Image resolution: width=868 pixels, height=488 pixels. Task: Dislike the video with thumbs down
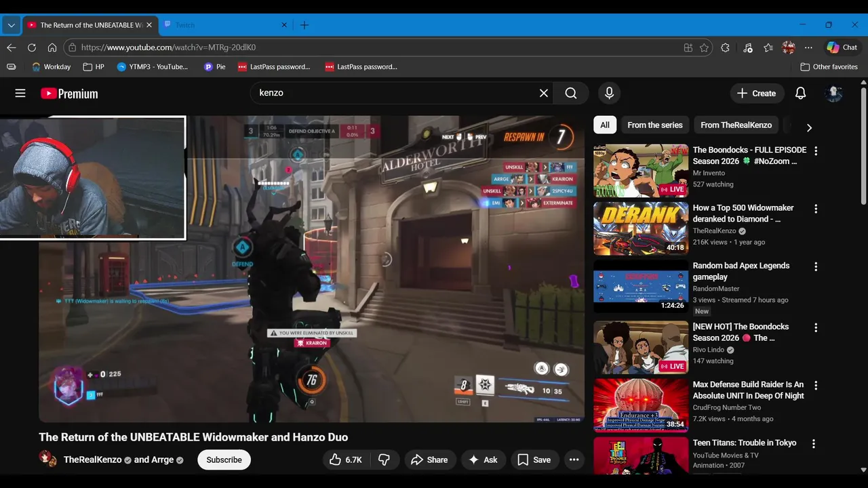pyautogui.click(x=384, y=460)
